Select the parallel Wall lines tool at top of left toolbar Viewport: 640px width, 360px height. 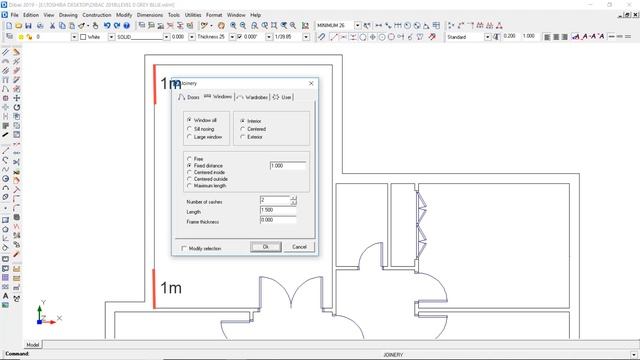pyautogui.click(x=5, y=52)
